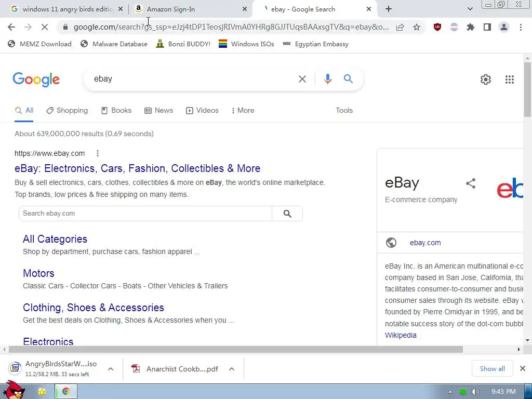Open Google quick settings gear

[486, 79]
